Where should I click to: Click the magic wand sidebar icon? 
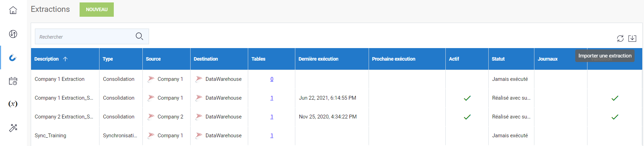13,128
